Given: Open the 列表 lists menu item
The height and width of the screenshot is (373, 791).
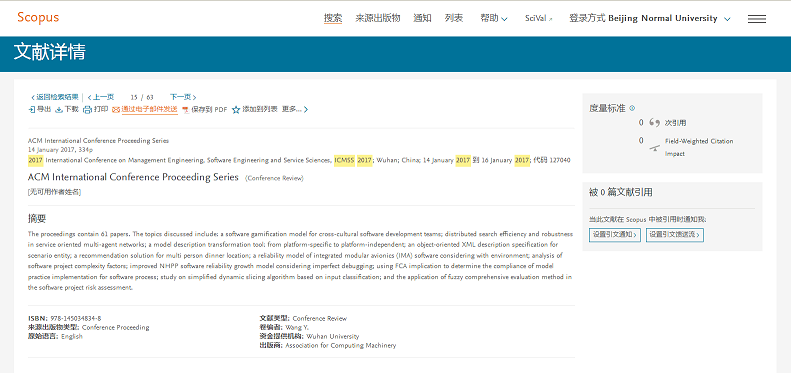Looking at the screenshot, I should pos(454,19).
